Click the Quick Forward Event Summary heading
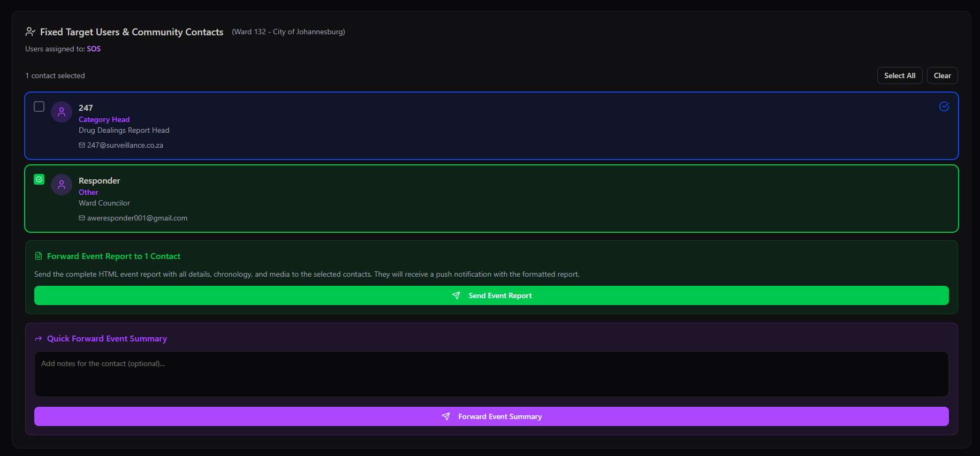 107,339
